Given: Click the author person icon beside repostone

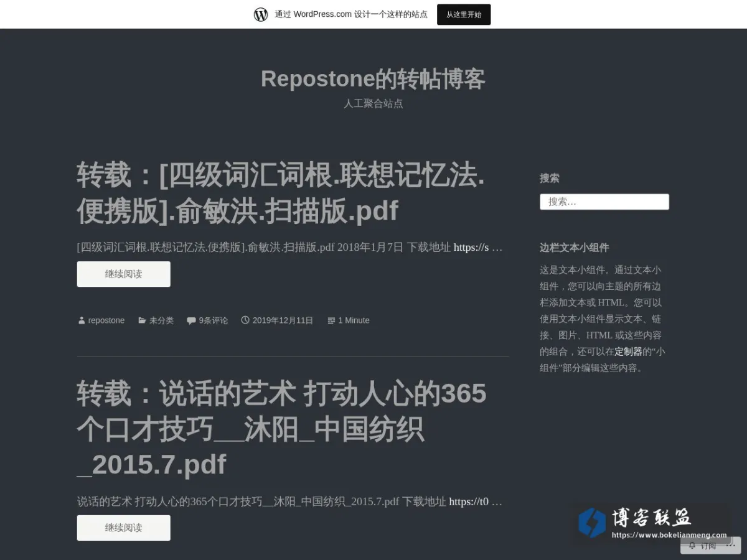Looking at the screenshot, I should (81, 320).
